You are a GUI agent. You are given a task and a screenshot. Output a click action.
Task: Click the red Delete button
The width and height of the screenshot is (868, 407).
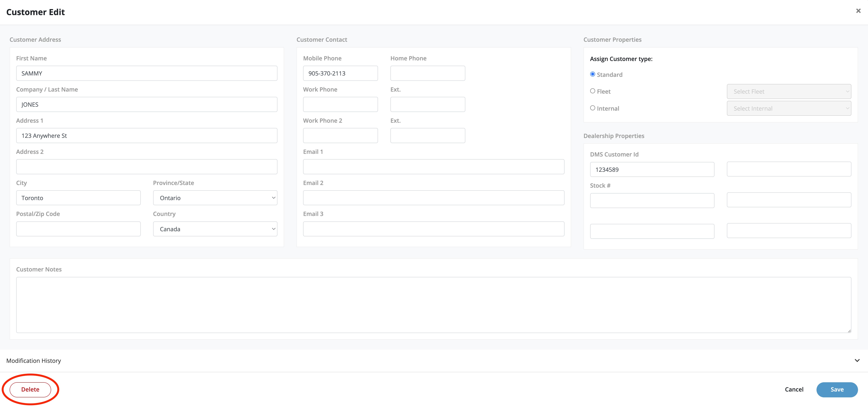[30, 389]
